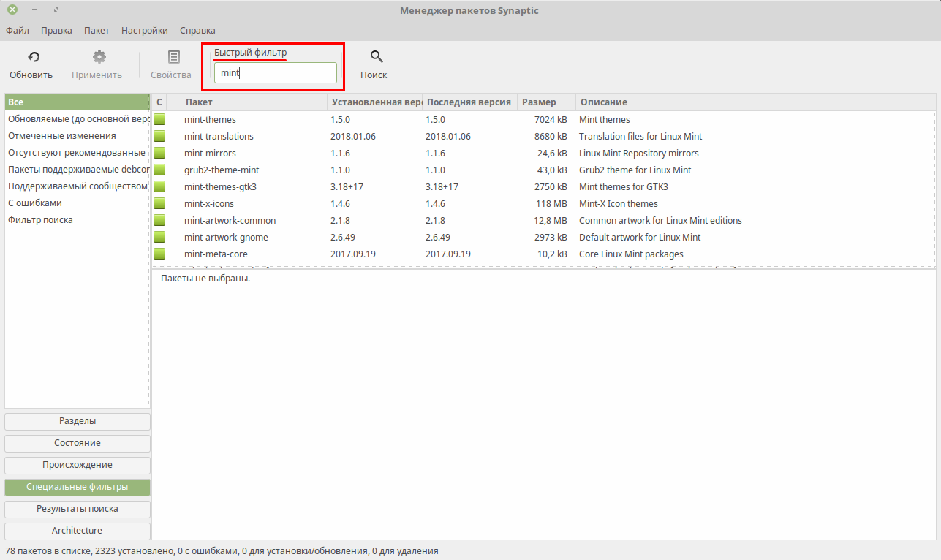Click the Разделы button
Screen dimensions: 941x560
[x=78, y=421]
